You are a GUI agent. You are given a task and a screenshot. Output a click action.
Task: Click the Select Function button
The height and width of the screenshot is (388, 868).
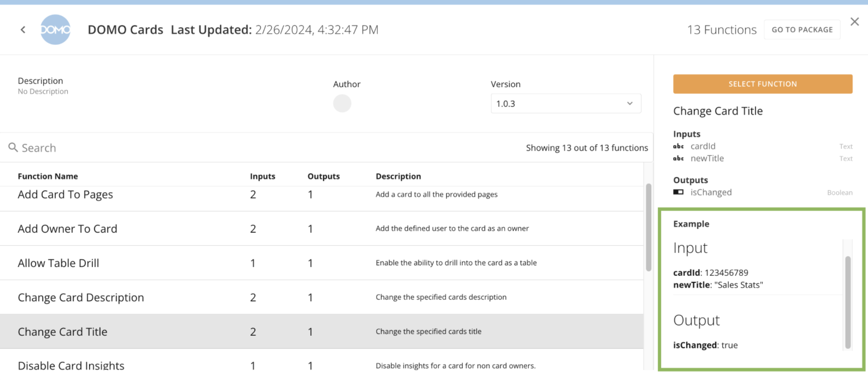click(x=763, y=84)
